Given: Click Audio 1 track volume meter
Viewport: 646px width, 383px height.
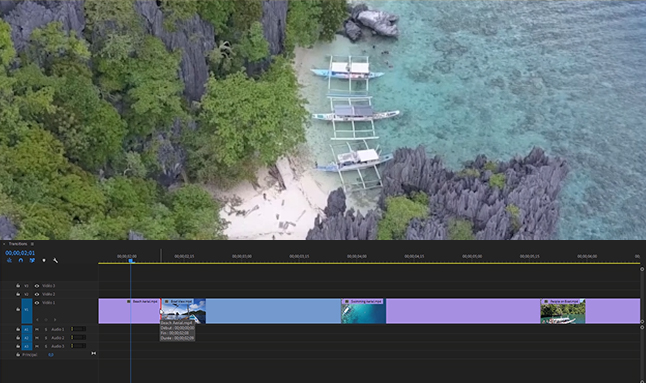Looking at the screenshot, I should point(78,329).
